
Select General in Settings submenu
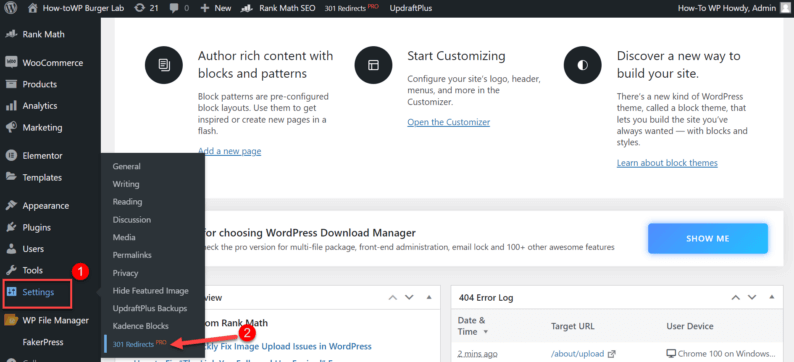point(127,166)
